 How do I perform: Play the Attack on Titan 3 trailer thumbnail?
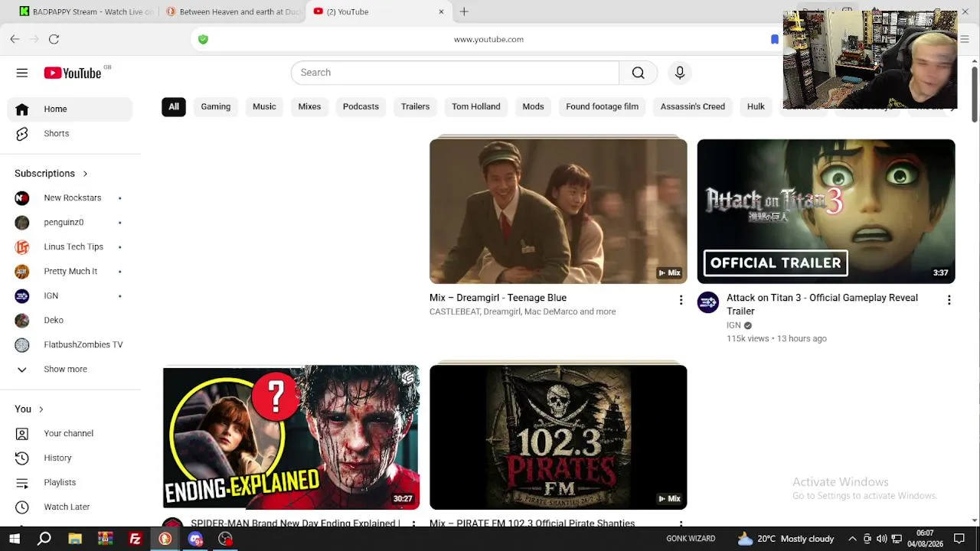(826, 211)
